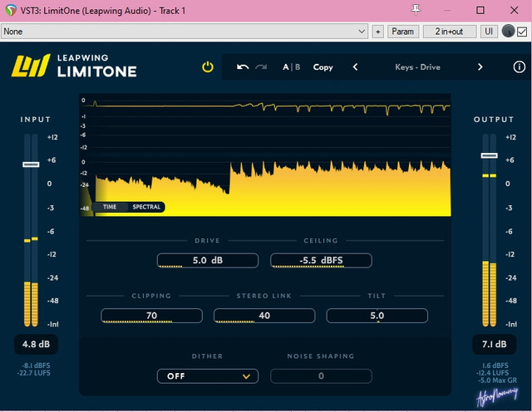Open the info icon
The height and width of the screenshot is (412, 532).
coord(519,66)
